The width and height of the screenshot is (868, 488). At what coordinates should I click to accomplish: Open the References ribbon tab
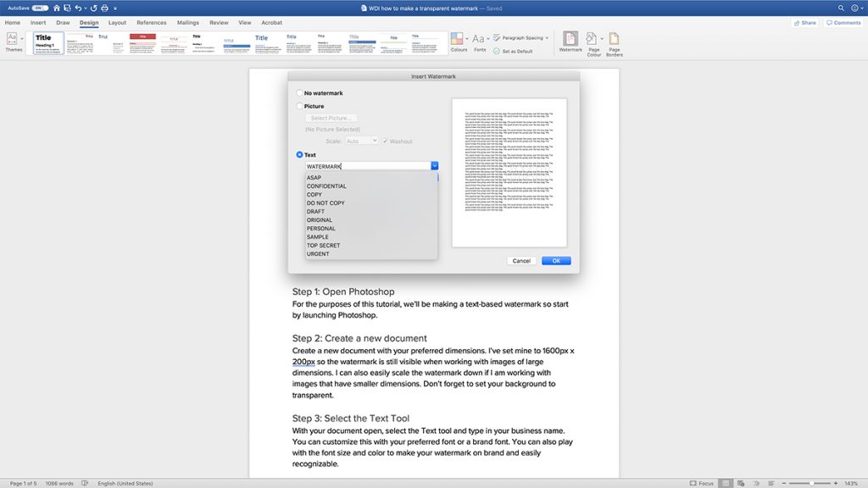click(152, 23)
